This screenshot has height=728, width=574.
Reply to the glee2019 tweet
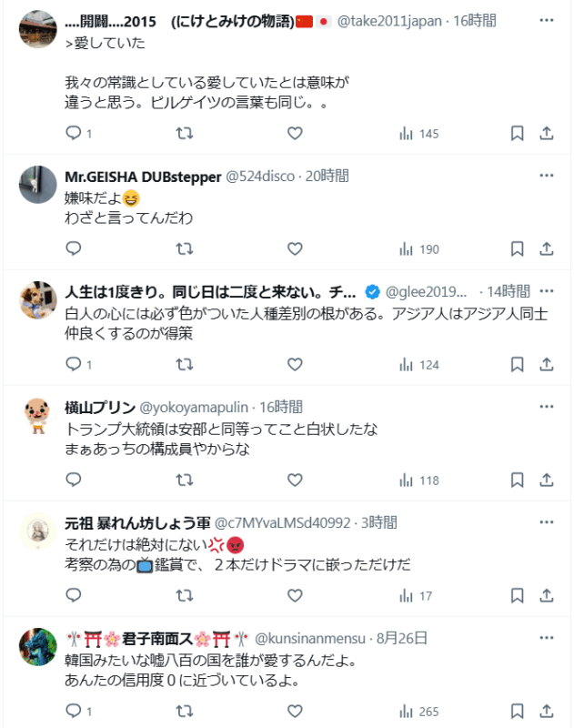(75, 365)
